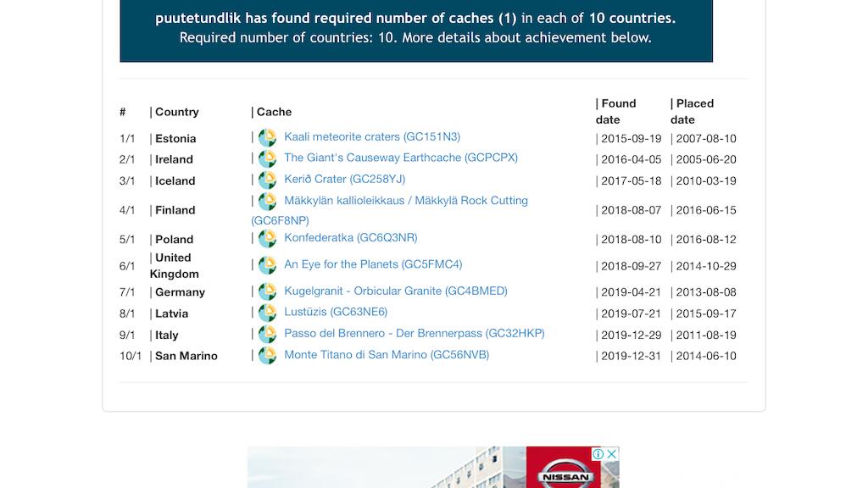Open Passo del Brennero - Der Brennerpass link
This screenshot has width=868, height=488.
click(414, 334)
